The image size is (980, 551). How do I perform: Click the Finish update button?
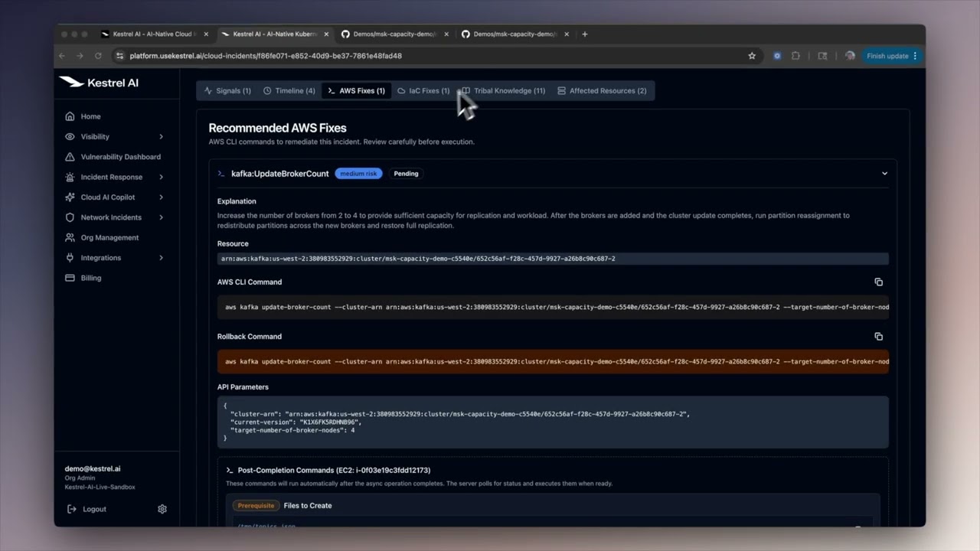[891, 56]
